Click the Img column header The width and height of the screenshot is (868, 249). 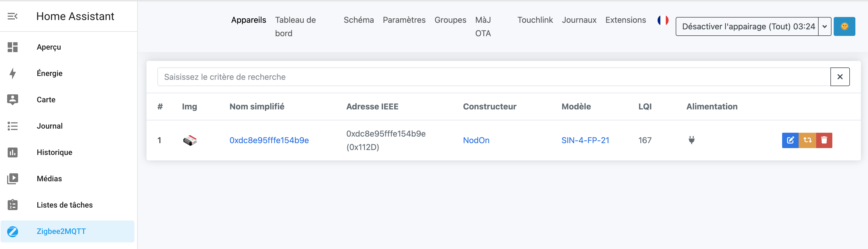pyautogui.click(x=189, y=106)
